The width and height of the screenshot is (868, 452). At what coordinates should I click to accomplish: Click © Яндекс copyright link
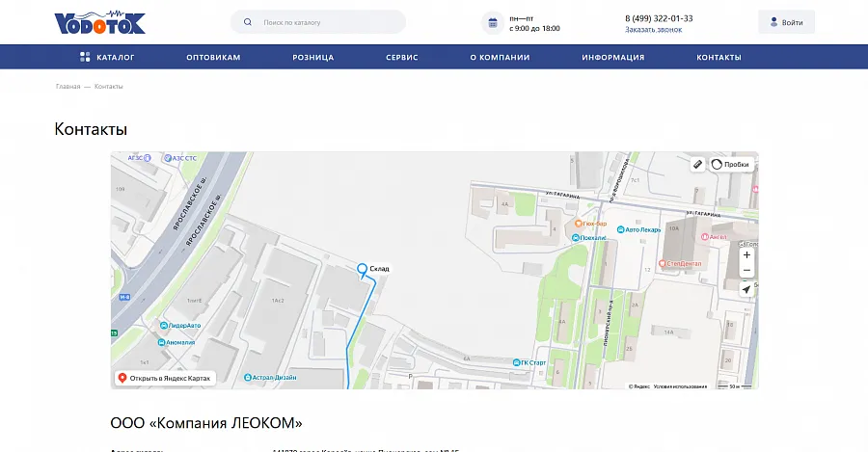pos(638,386)
